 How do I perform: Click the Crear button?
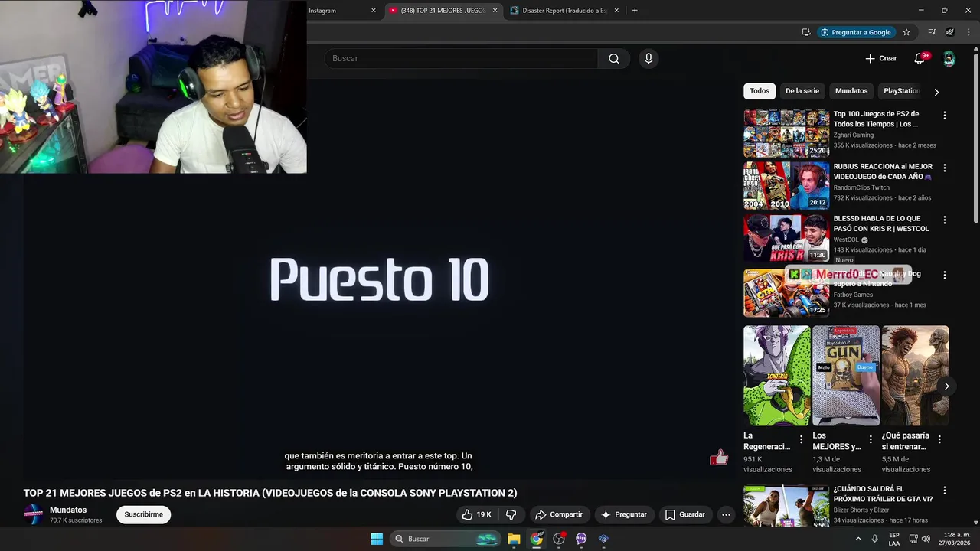(x=880, y=58)
